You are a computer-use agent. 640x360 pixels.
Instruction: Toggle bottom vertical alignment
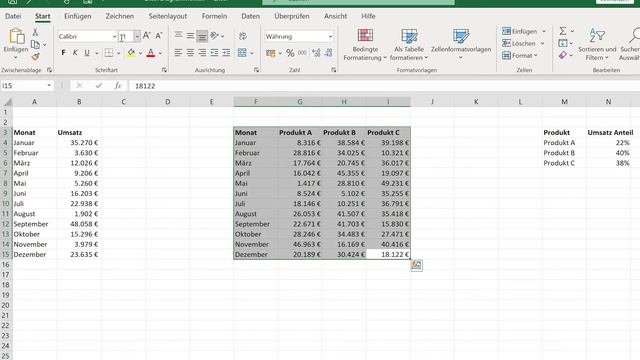click(x=202, y=36)
